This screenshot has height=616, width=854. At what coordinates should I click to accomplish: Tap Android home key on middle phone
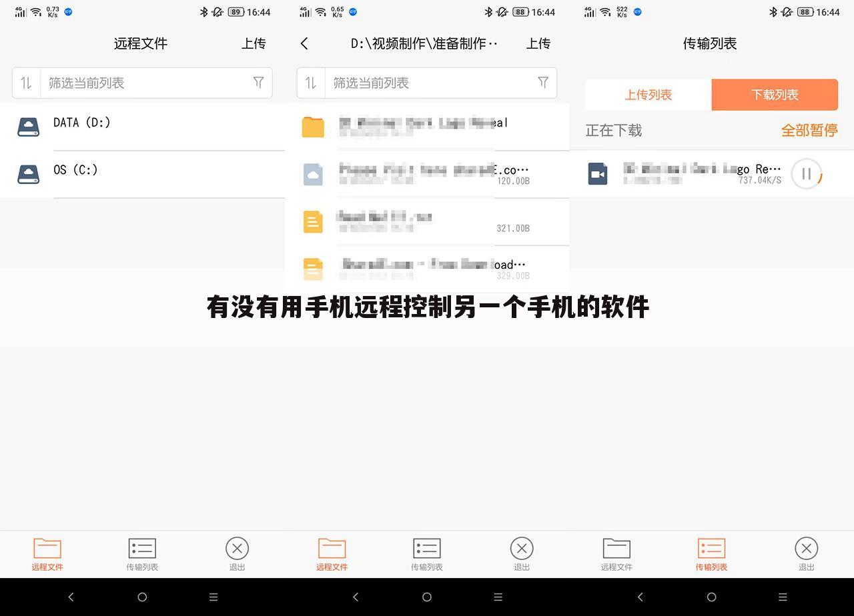pos(427,597)
